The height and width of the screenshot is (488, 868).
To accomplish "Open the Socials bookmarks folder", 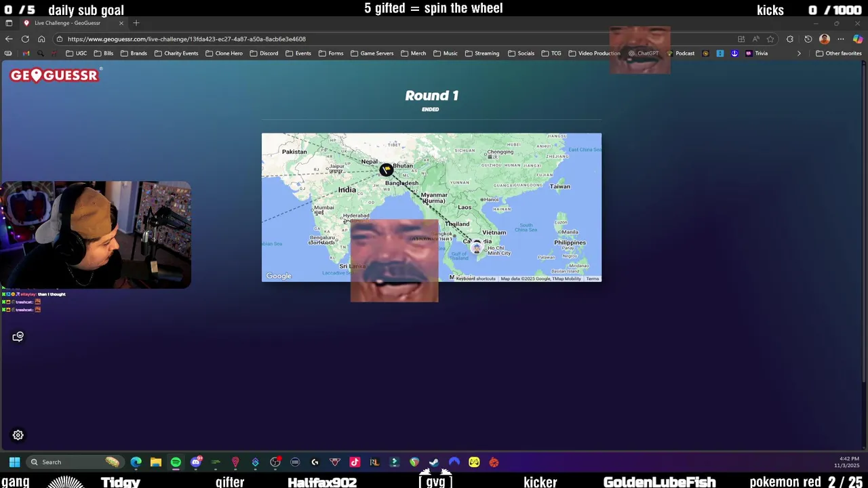I will pos(521,54).
